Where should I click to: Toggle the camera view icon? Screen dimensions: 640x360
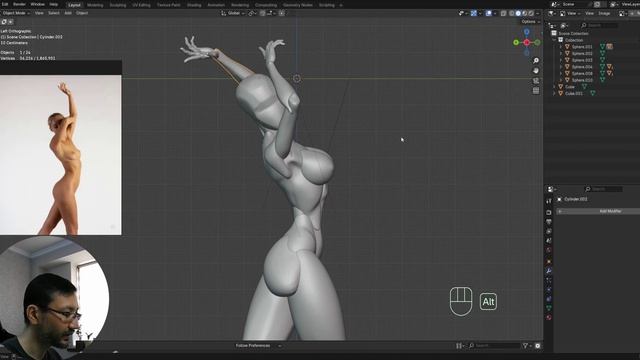pos(536,81)
